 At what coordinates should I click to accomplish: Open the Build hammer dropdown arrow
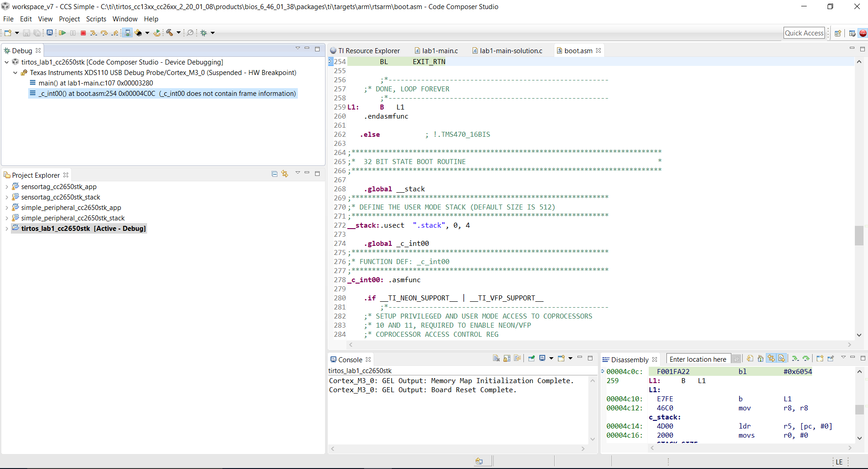point(178,33)
